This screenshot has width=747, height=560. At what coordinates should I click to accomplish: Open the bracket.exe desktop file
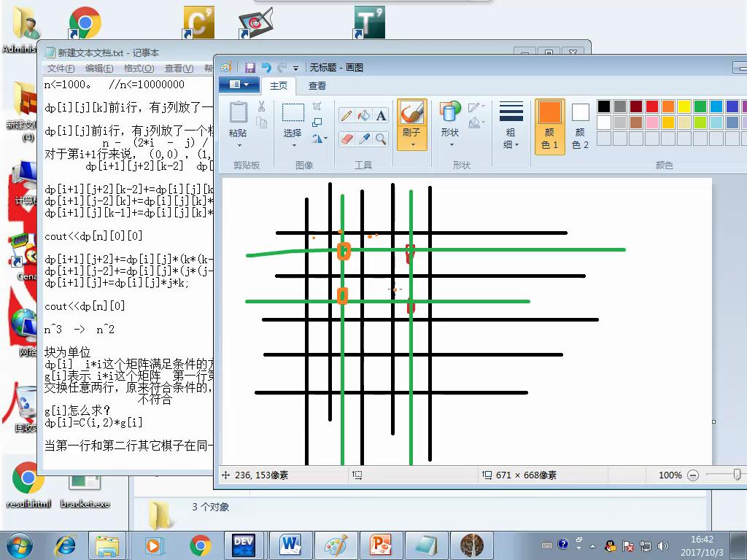pyautogui.click(x=85, y=491)
